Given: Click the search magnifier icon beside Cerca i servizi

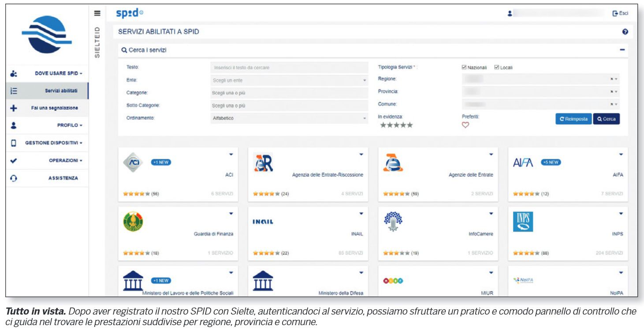Looking at the screenshot, I should 124,50.
